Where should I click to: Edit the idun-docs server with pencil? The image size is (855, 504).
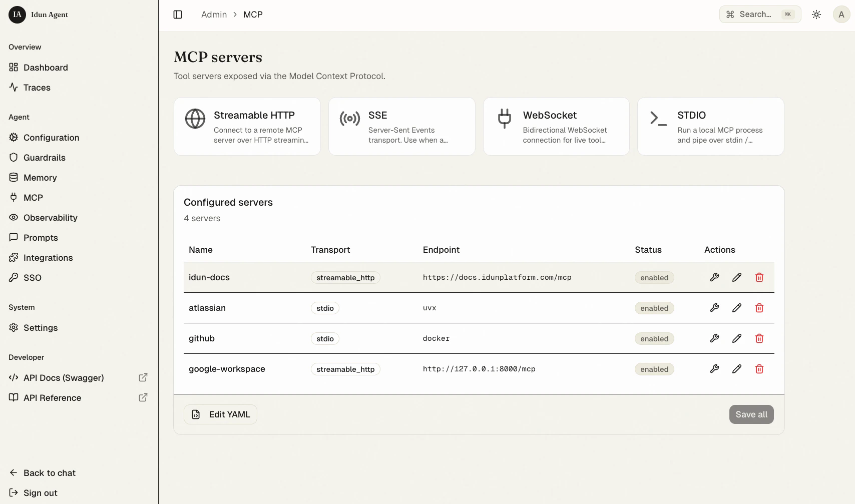[737, 277]
